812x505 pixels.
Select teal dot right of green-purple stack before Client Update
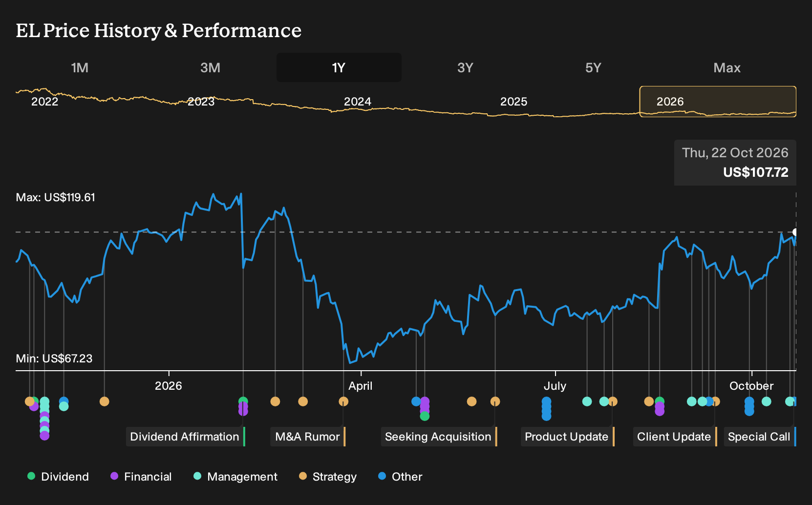(691, 401)
